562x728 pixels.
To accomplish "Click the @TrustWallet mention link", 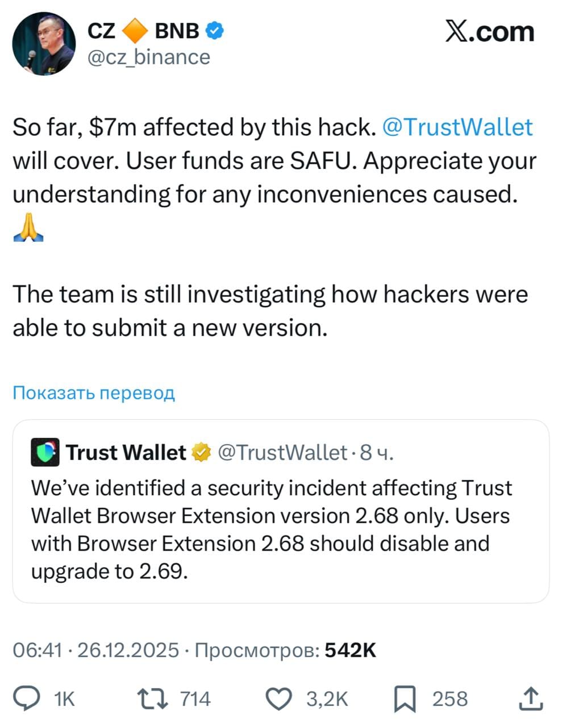I will pyautogui.click(x=457, y=127).
